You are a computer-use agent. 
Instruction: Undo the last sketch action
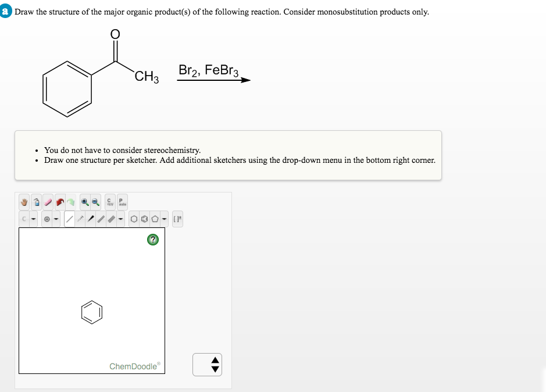coord(59,202)
